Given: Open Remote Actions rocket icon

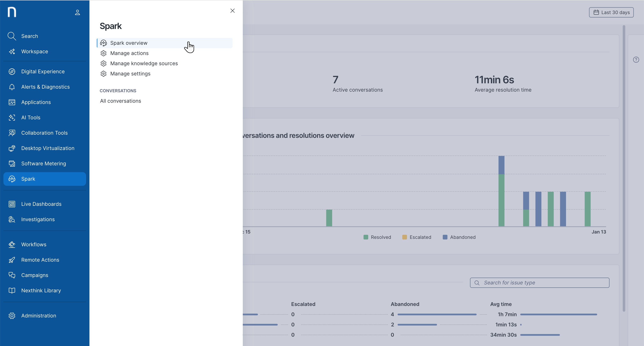Looking at the screenshot, I should (x=12, y=260).
